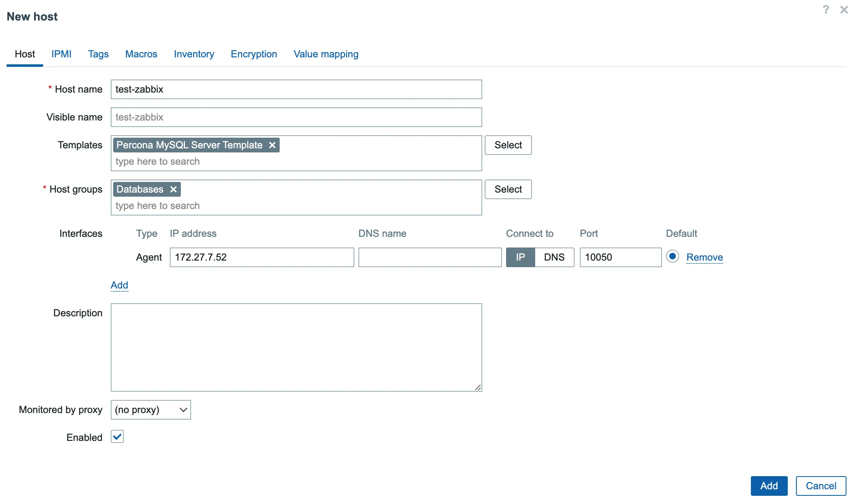
Task: Click Select button for Host groups
Action: [x=508, y=189]
